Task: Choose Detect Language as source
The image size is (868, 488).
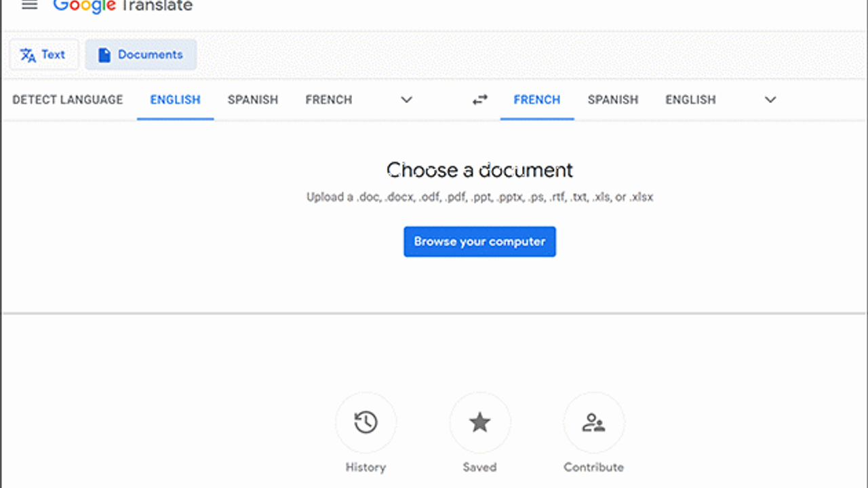Action: point(68,100)
